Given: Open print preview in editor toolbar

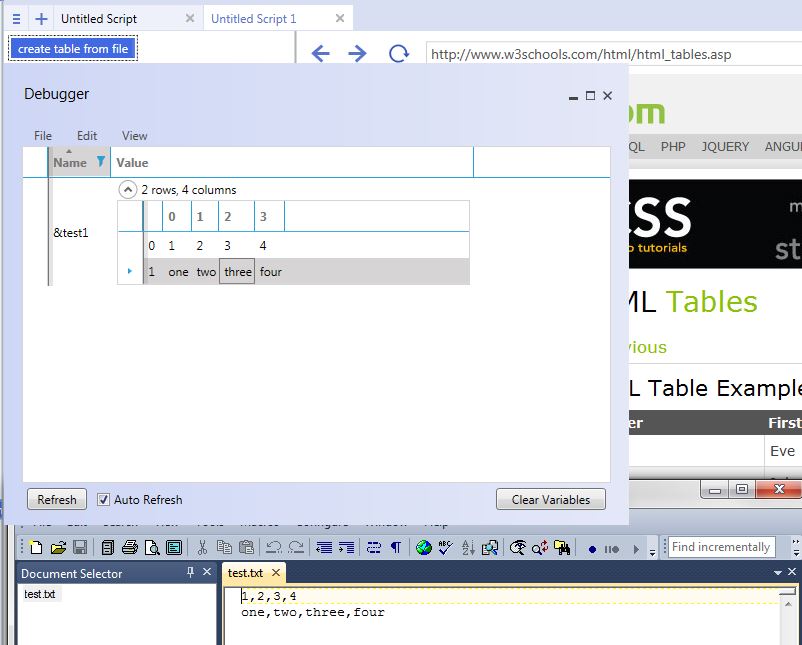Looking at the screenshot, I should pyautogui.click(x=152, y=548).
